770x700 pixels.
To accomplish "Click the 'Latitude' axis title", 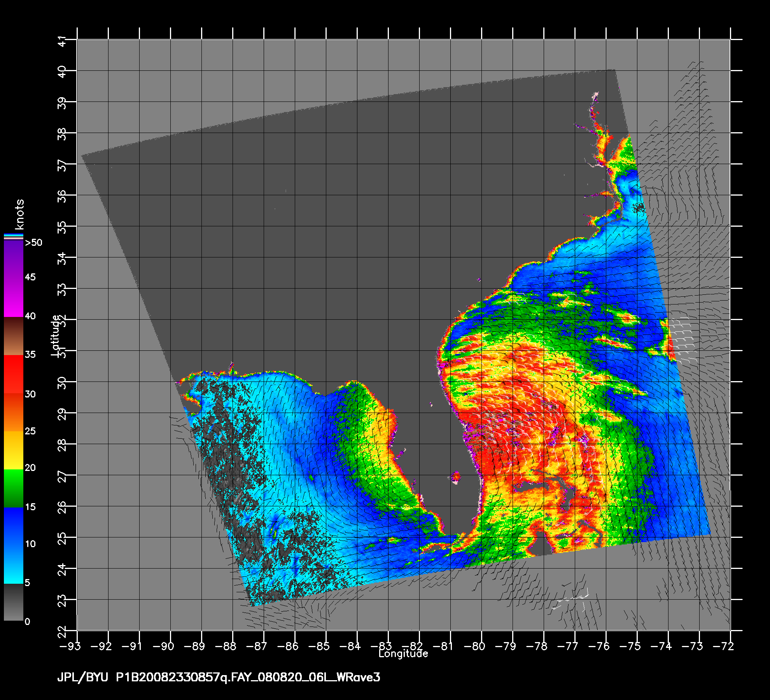I will click(x=56, y=336).
